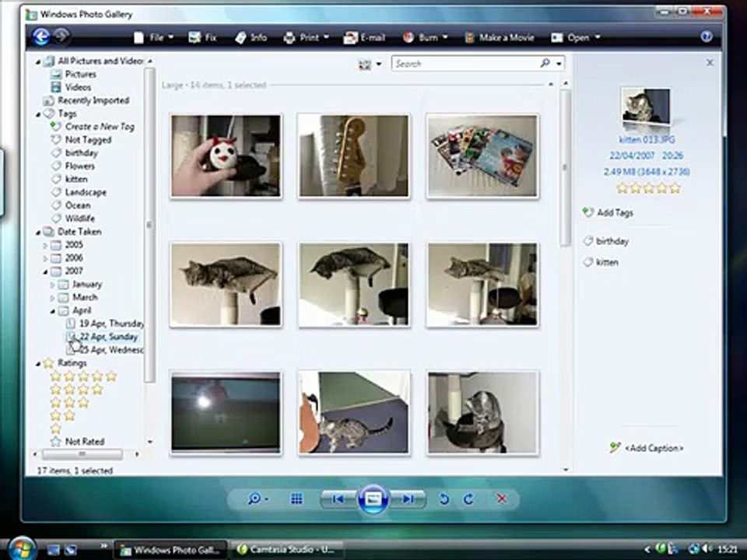Click Make a Movie
The height and width of the screenshot is (560, 747).
tap(500, 37)
